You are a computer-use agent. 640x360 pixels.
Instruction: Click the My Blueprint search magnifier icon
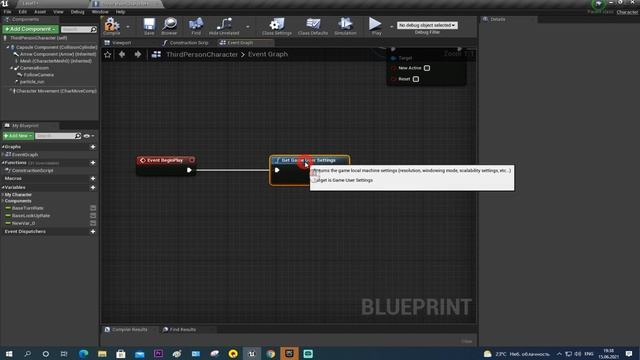click(78, 136)
